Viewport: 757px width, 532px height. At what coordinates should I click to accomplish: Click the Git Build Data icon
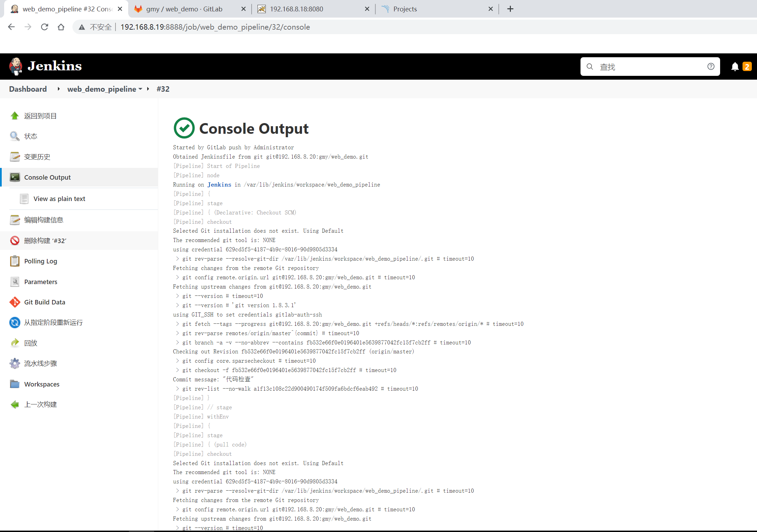pos(14,302)
